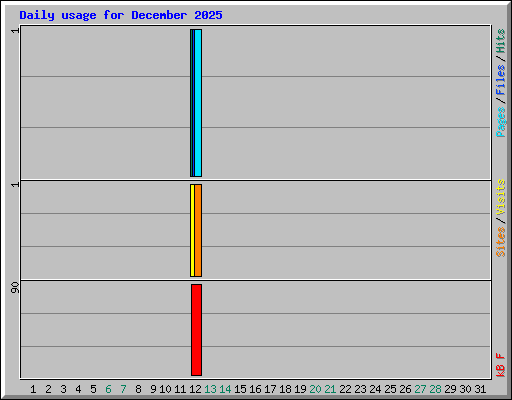
Task: Click the red 'KB F' legend label
Action: point(500,365)
